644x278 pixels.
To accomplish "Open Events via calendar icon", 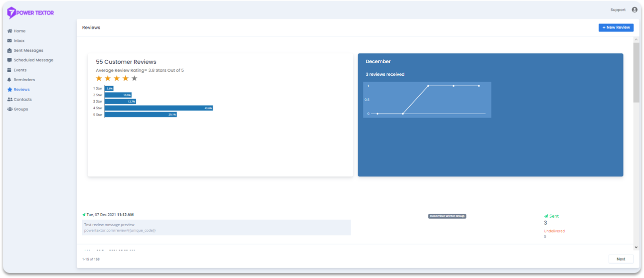I will 9,70.
